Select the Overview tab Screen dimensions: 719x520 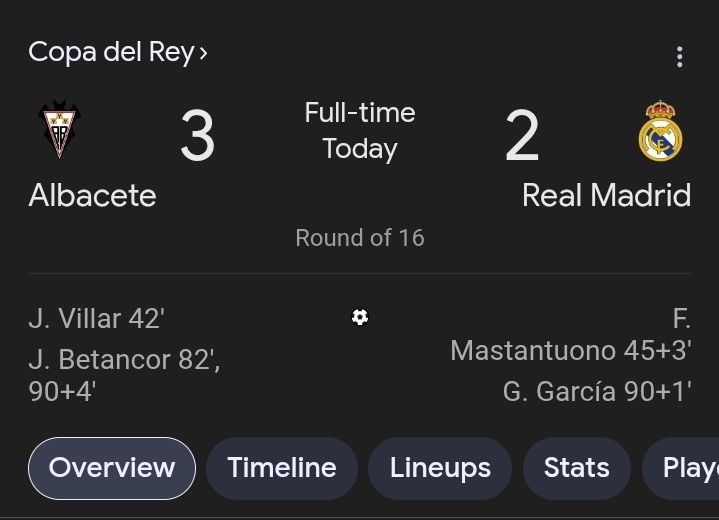pos(112,468)
